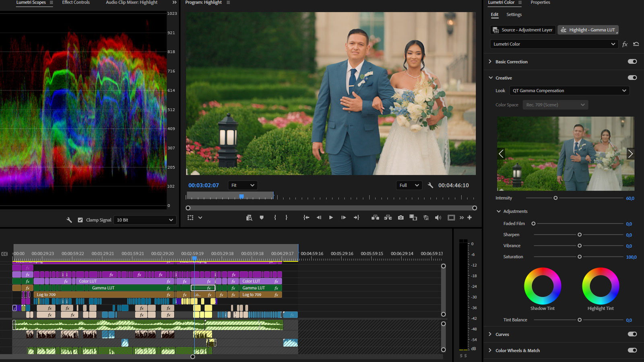Viewport: 644px width, 362px height.
Task: Open the 10 Bit dropdown
Action: 145,220
